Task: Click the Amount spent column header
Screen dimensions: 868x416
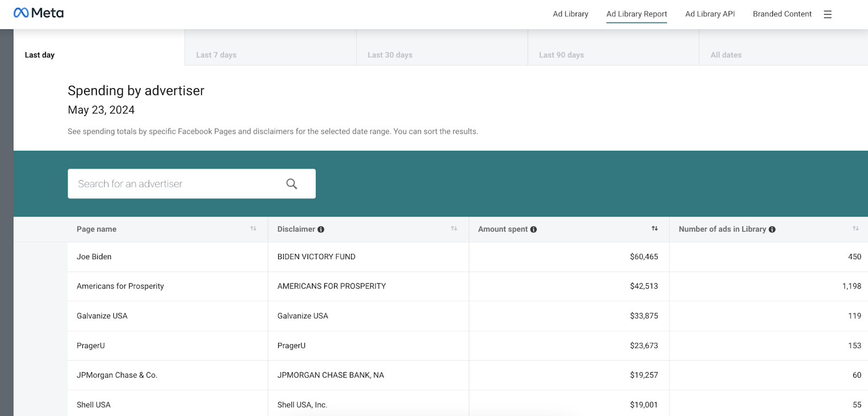Action: point(569,229)
